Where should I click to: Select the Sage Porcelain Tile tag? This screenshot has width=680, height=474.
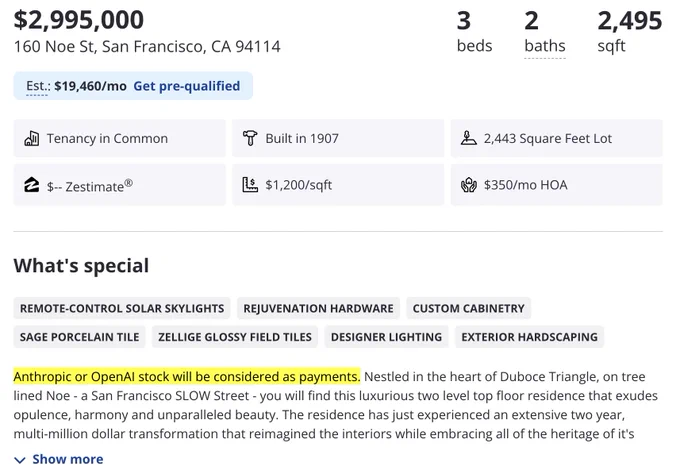point(79,337)
